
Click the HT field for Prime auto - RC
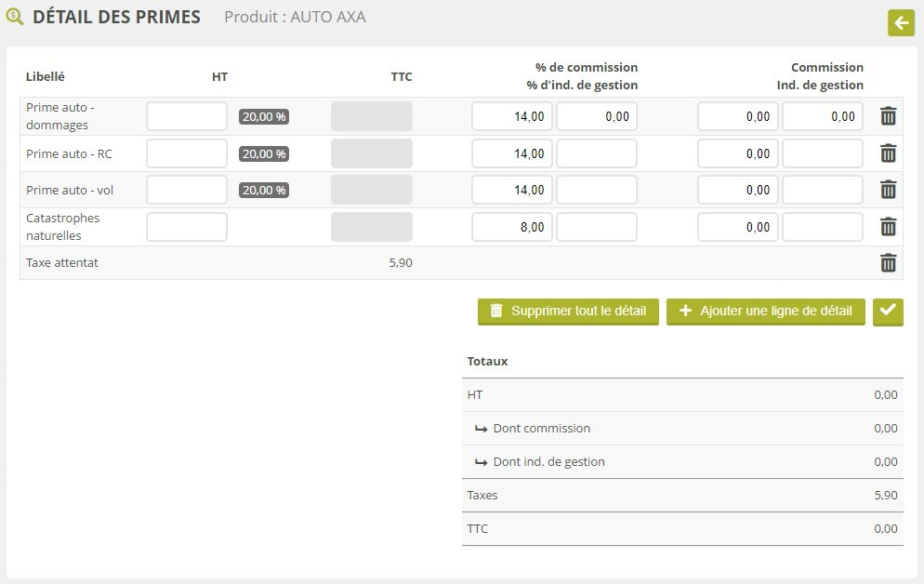(187, 153)
